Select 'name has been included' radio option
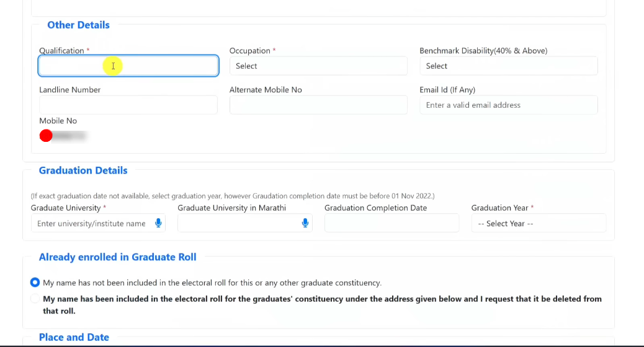644x347 pixels. tap(35, 299)
